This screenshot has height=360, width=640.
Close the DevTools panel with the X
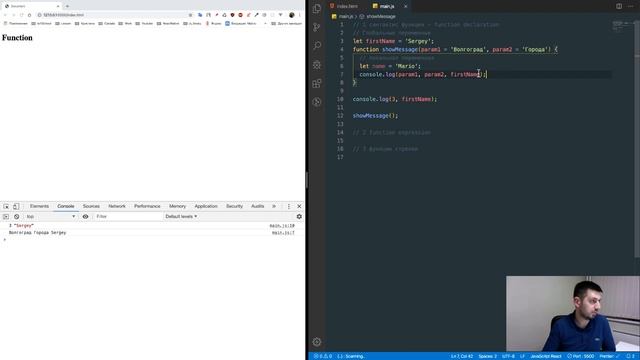(299, 207)
